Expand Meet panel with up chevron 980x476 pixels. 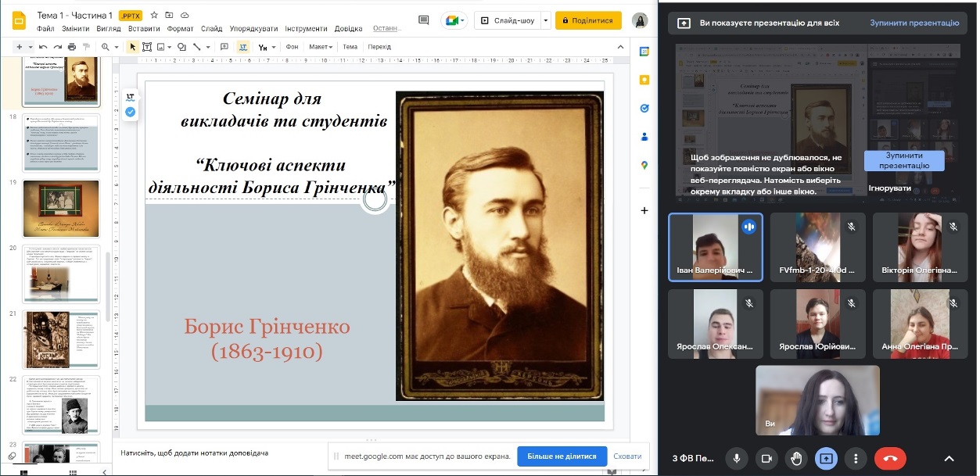[949, 459]
